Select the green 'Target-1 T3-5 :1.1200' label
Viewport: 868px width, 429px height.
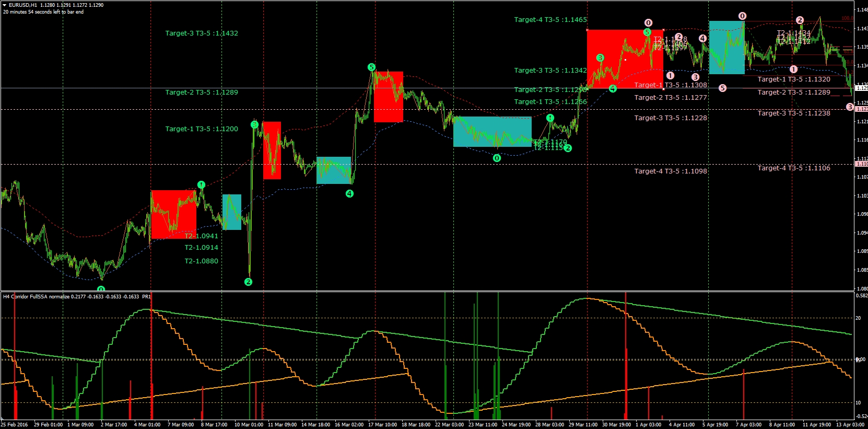tap(202, 129)
